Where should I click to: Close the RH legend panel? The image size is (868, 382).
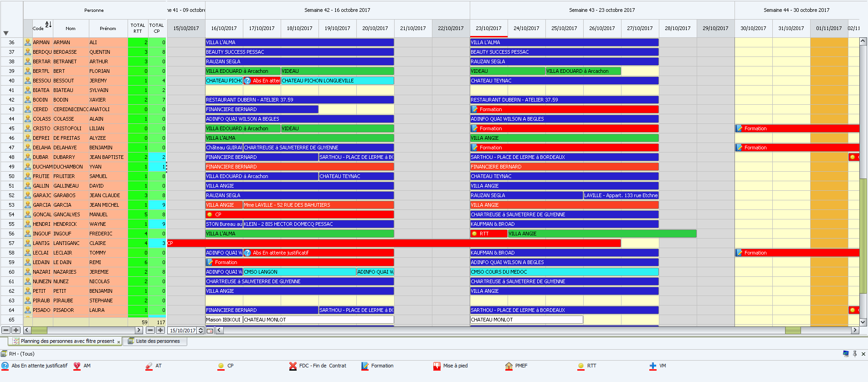pos(863,354)
